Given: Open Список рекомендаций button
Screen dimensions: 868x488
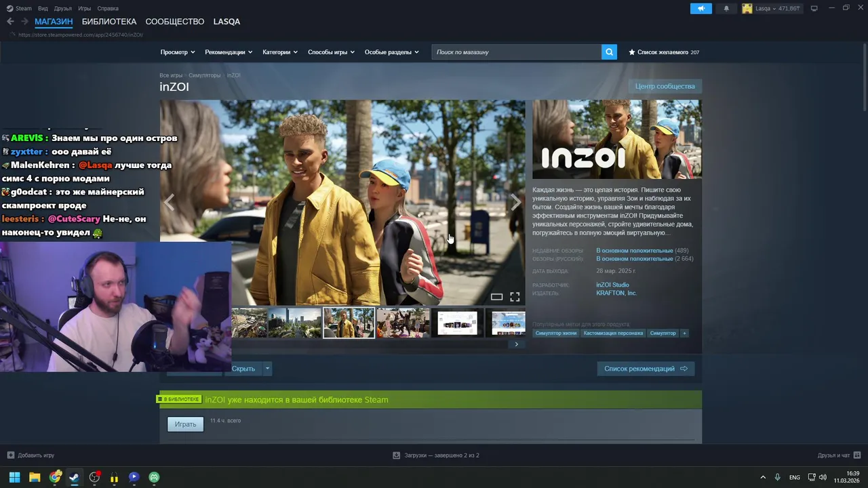Looking at the screenshot, I should 646,369.
